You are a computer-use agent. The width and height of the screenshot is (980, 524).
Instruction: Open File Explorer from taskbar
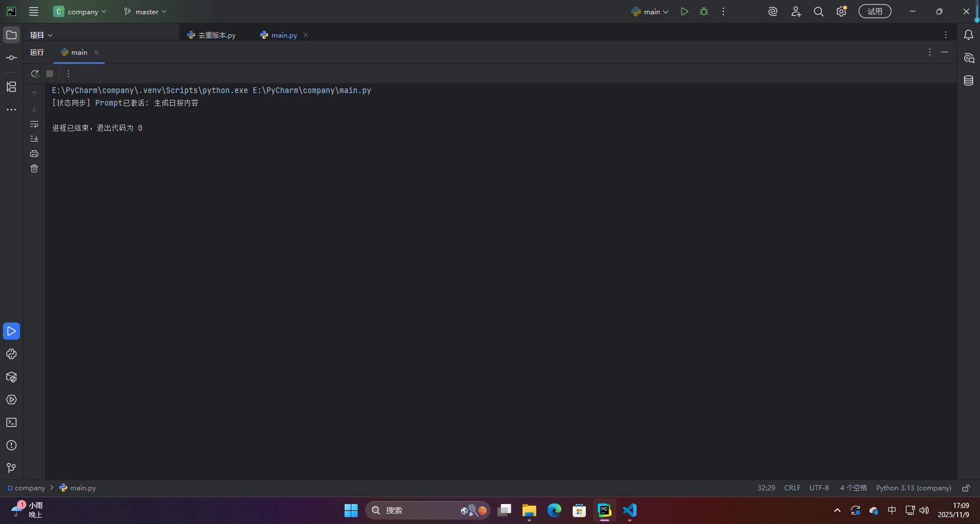[529, 510]
